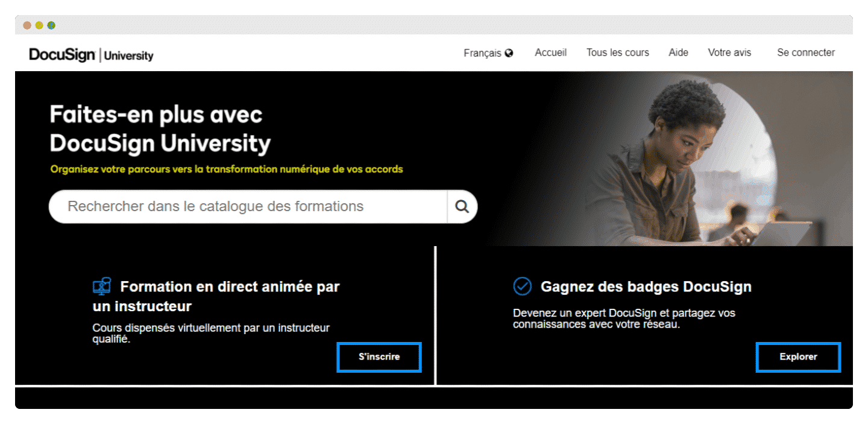Click text Cours dispensés virtuellement par un instructeur
This screenshot has height=424, width=868.
[211, 333]
